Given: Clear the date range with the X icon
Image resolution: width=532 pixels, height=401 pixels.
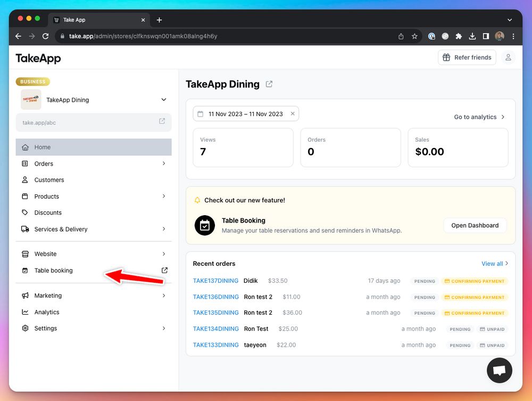Looking at the screenshot, I should click(293, 114).
